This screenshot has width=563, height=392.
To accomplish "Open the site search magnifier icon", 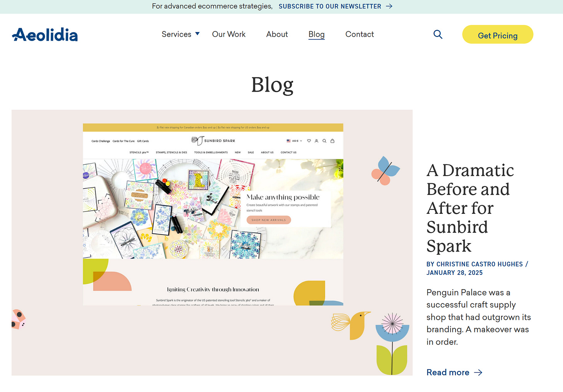I will coord(438,34).
